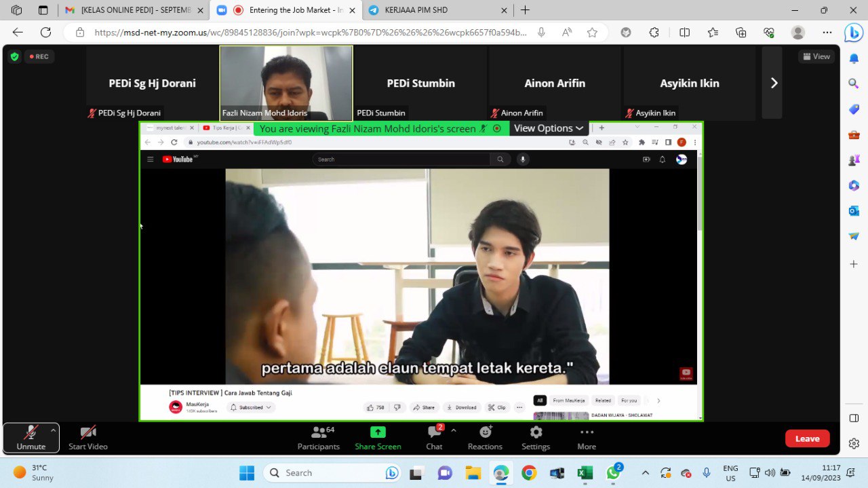Open the clock showing 11:17
Screen dimensions: 868x488
821,472
